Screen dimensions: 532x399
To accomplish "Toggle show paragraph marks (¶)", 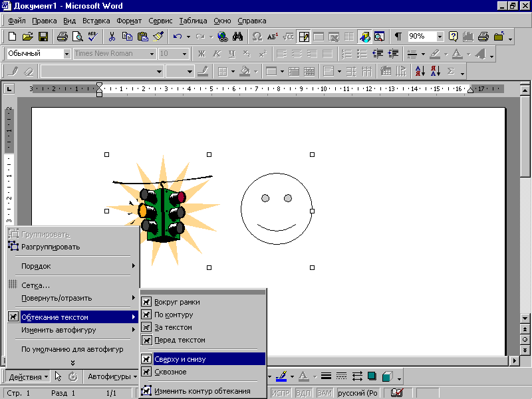I will click(x=398, y=37).
